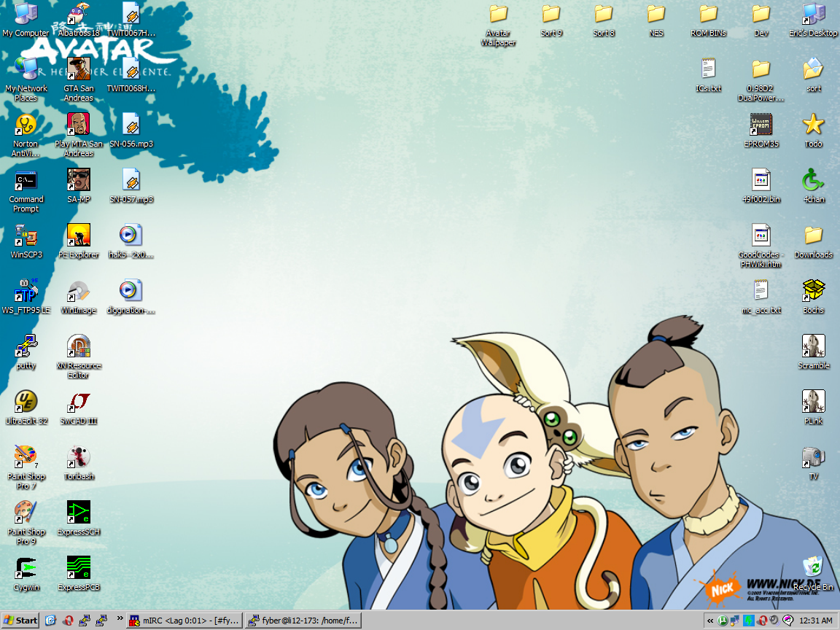
Task: Select the Downloads folder
Action: pos(813,241)
